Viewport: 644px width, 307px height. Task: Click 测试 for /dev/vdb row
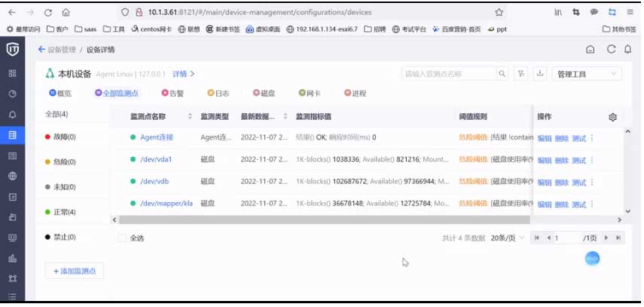tap(578, 183)
